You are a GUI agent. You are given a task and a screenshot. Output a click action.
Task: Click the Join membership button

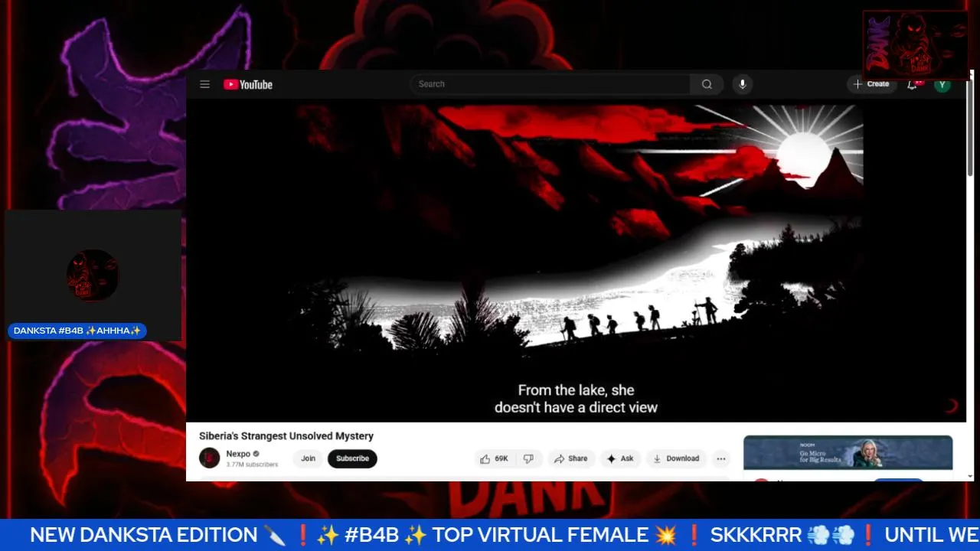pos(308,458)
